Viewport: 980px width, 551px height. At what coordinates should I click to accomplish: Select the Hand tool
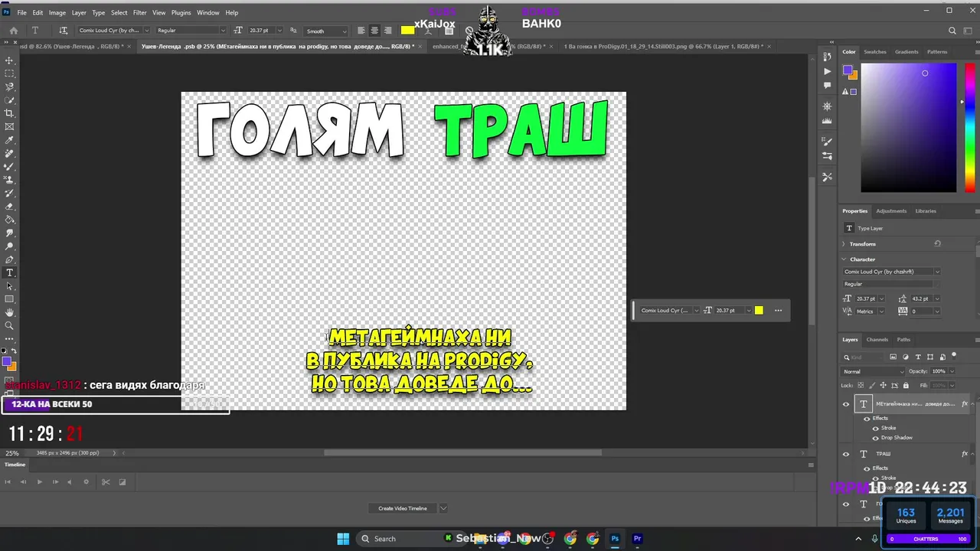click(9, 312)
